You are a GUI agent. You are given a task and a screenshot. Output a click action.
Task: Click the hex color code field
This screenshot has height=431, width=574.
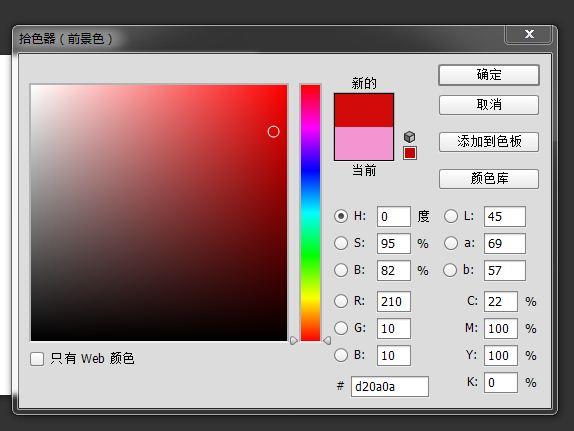[390, 387]
